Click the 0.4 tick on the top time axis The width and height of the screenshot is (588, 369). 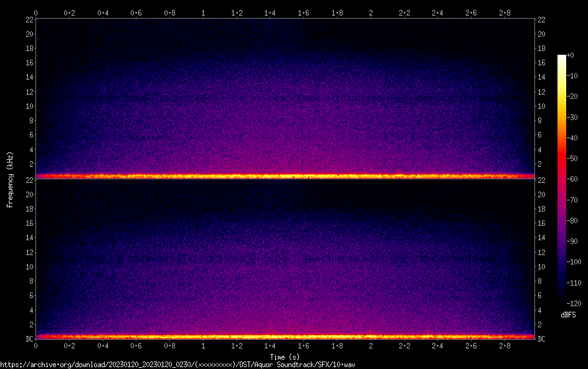[103, 12]
